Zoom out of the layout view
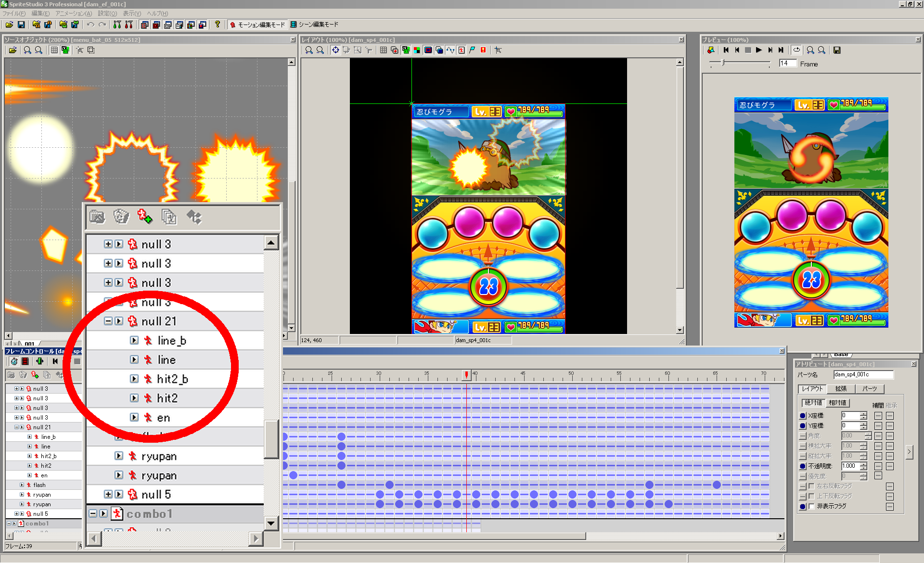924x563 pixels. pos(321,50)
